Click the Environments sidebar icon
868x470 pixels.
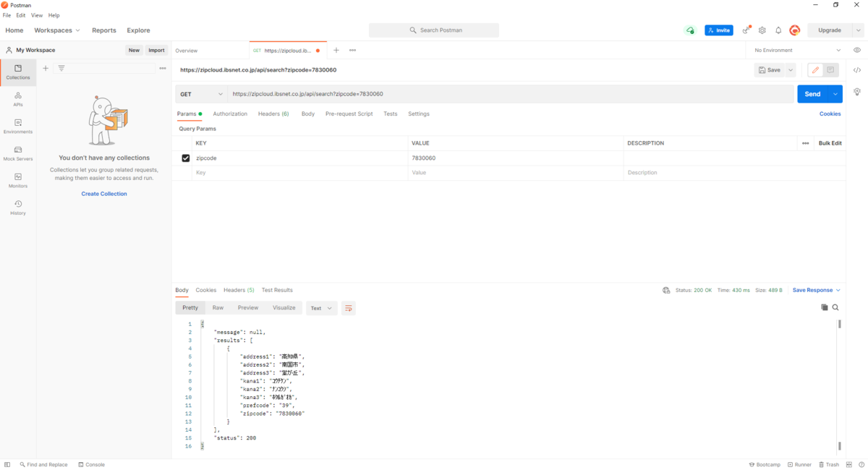18,127
